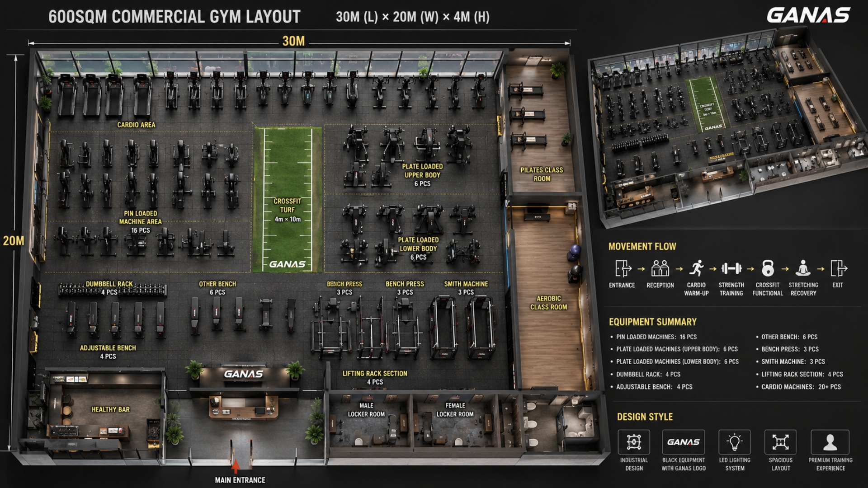Click the Pin Loaded Machine Area 16 PCS label
This screenshot has width=868, height=488.
140,222
